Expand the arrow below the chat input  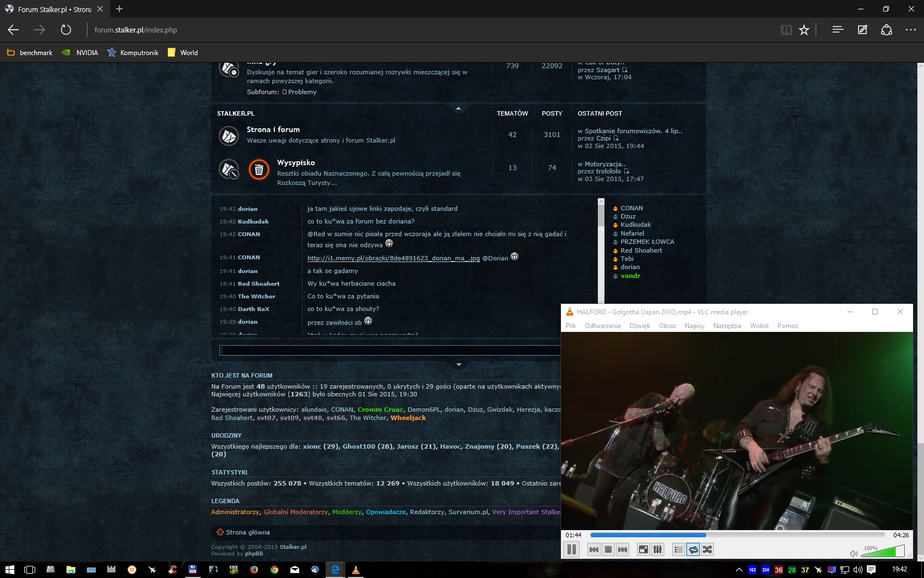[x=459, y=364]
